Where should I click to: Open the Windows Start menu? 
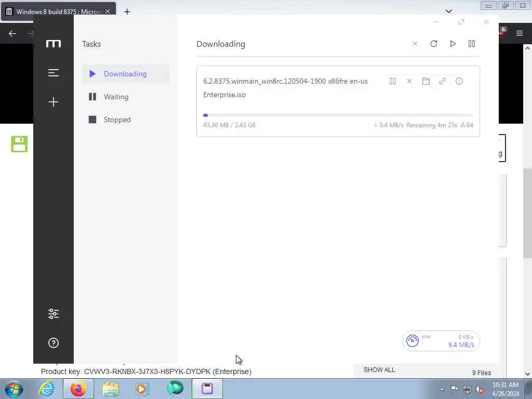click(14, 389)
